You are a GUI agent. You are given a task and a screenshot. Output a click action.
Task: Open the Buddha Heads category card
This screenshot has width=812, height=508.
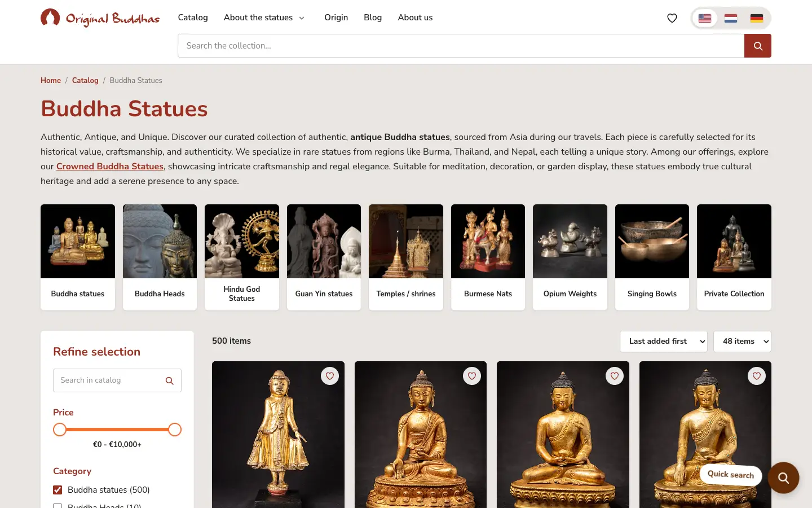click(x=160, y=257)
